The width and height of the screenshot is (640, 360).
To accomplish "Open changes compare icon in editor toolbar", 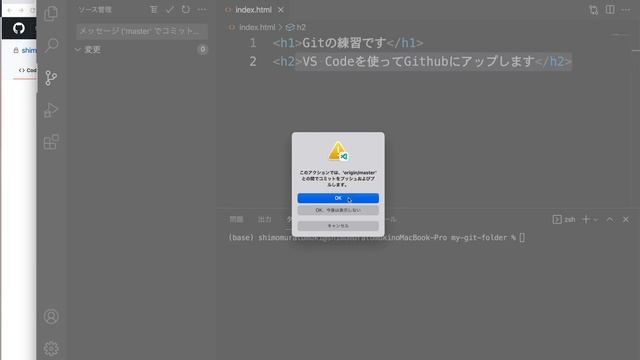I will point(593,10).
